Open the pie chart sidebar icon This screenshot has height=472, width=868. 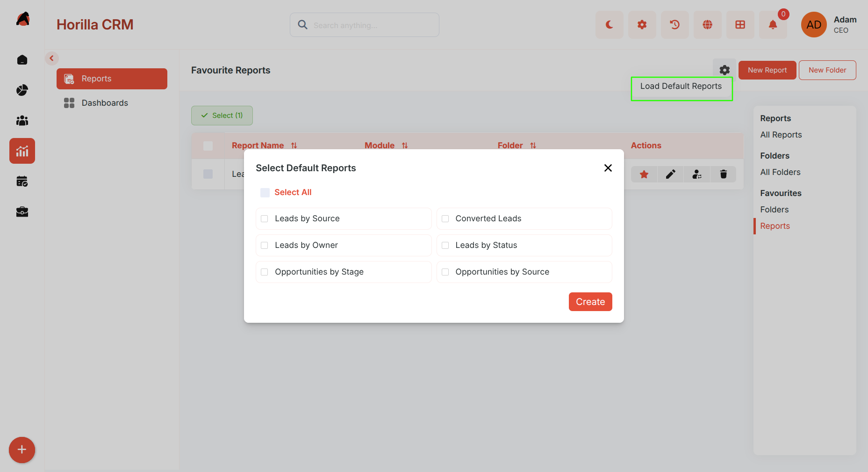click(x=22, y=90)
